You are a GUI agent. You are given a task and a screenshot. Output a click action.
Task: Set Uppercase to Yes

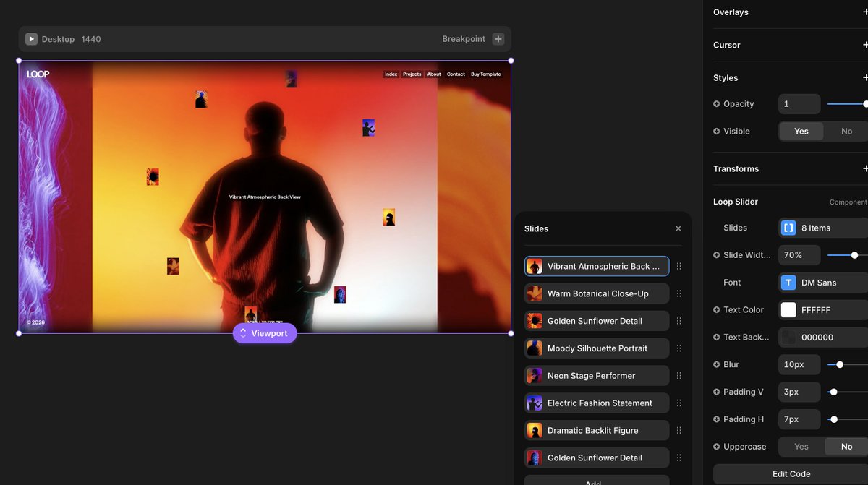point(801,447)
